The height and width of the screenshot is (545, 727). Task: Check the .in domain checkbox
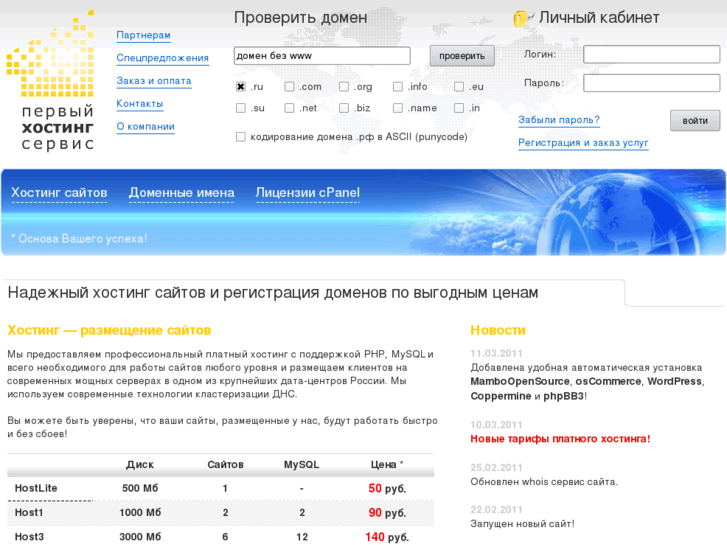click(x=459, y=108)
